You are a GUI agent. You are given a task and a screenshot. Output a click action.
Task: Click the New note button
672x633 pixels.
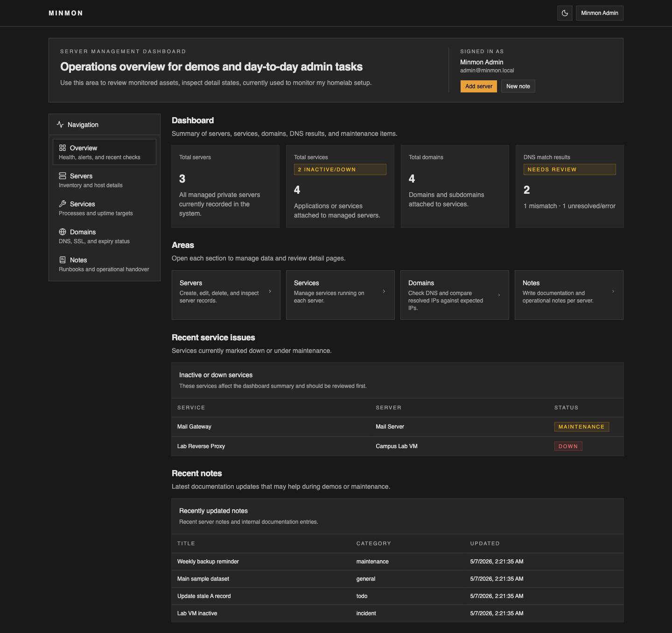(518, 86)
